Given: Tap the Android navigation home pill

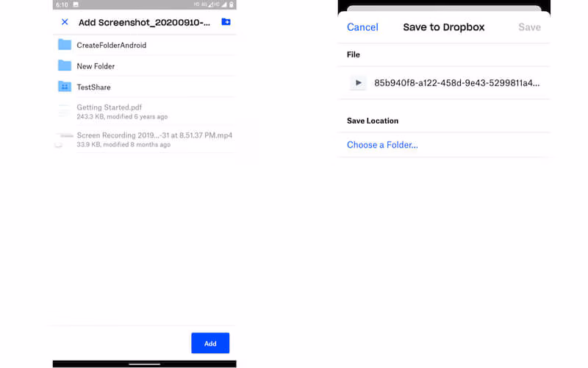Looking at the screenshot, I should (x=144, y=364).
